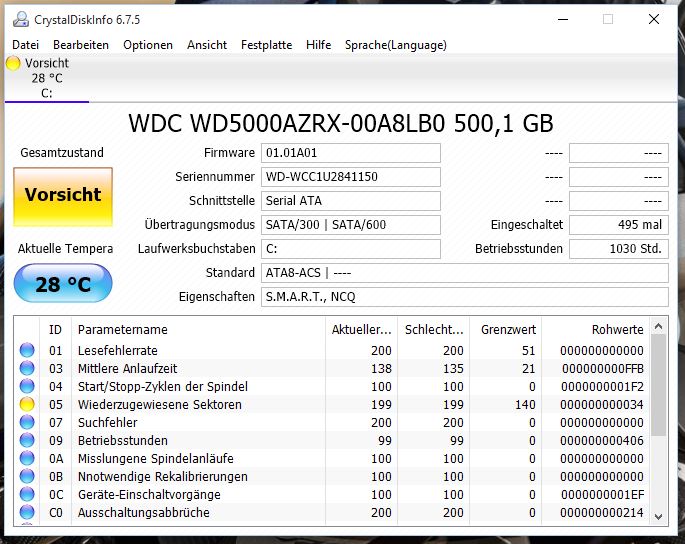This screenshot has height=544, width=685.
Task: Select the Suchfehler parameter name
Action: click(x=107, y=423)
